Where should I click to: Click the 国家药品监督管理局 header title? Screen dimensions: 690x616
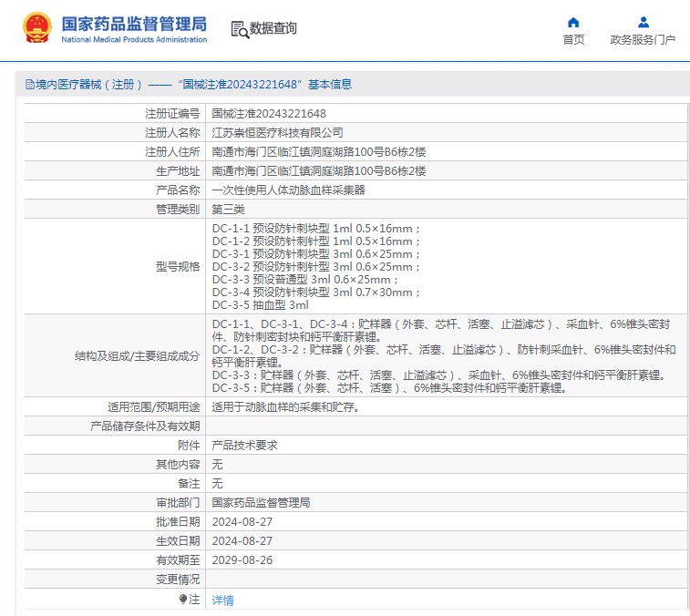click(x=134, y=23)
